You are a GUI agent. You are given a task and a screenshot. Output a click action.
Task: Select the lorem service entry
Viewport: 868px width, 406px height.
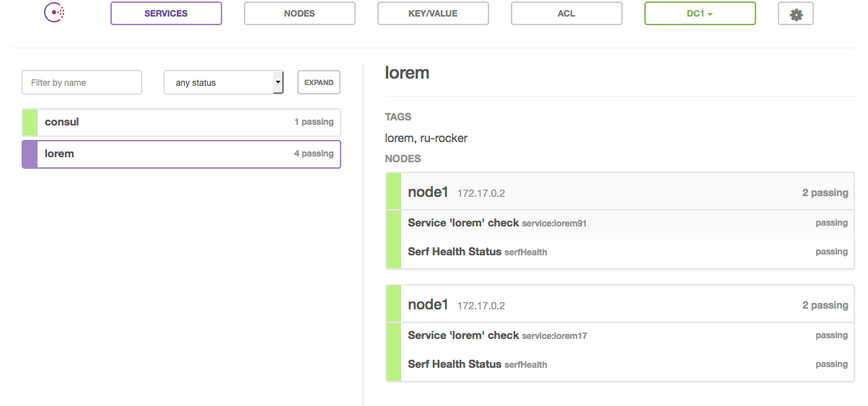[x=181, y=154]
